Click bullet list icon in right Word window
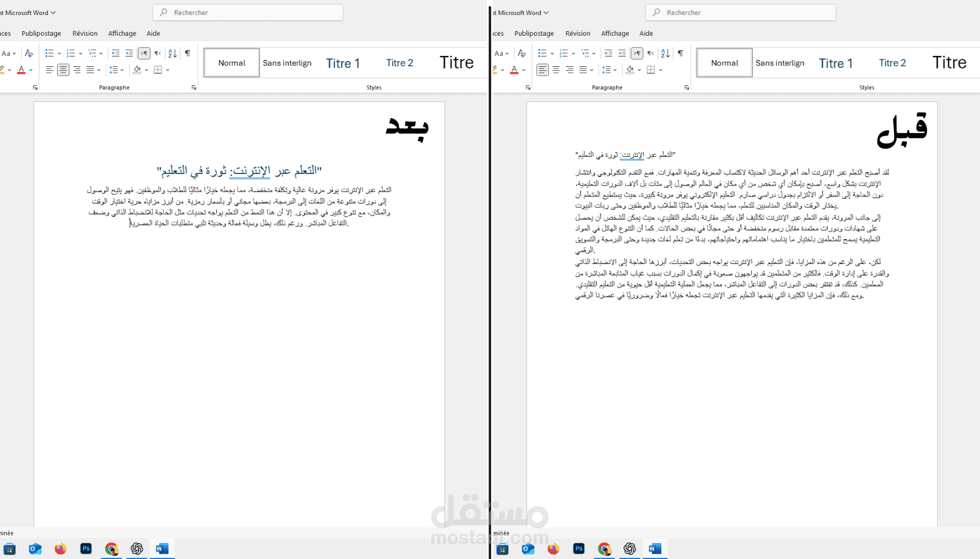 tap(542, 53)
